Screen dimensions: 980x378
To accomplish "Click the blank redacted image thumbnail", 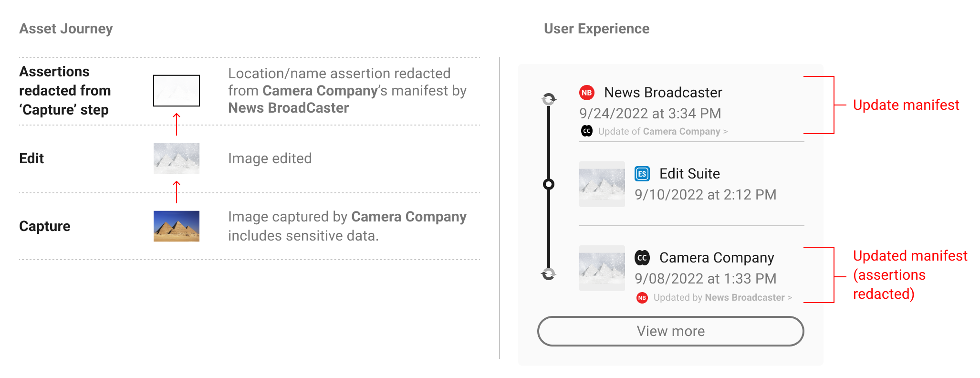I will [177, 91].
